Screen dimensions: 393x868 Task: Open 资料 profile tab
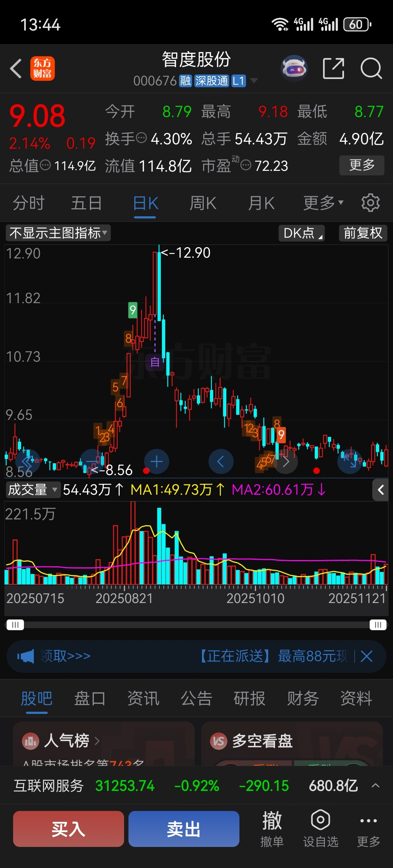coord(356,699)
